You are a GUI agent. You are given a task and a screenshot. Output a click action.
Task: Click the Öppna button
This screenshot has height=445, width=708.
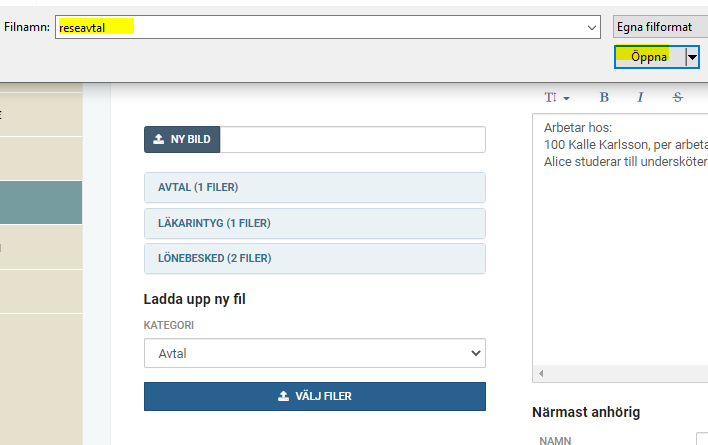(x=649, y=57)
